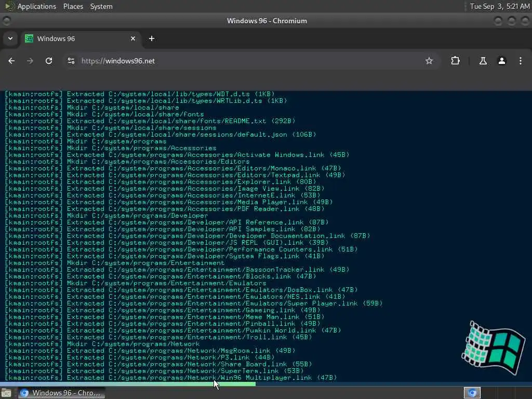Click the Windows 96 Chromium taskbar button
The image size is (532, 399).
coord(61,393)
